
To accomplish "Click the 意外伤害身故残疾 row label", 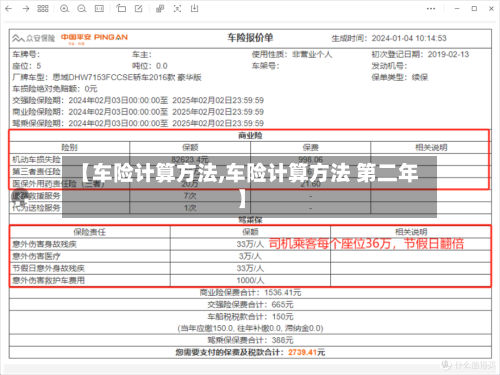I will (44, 244).
